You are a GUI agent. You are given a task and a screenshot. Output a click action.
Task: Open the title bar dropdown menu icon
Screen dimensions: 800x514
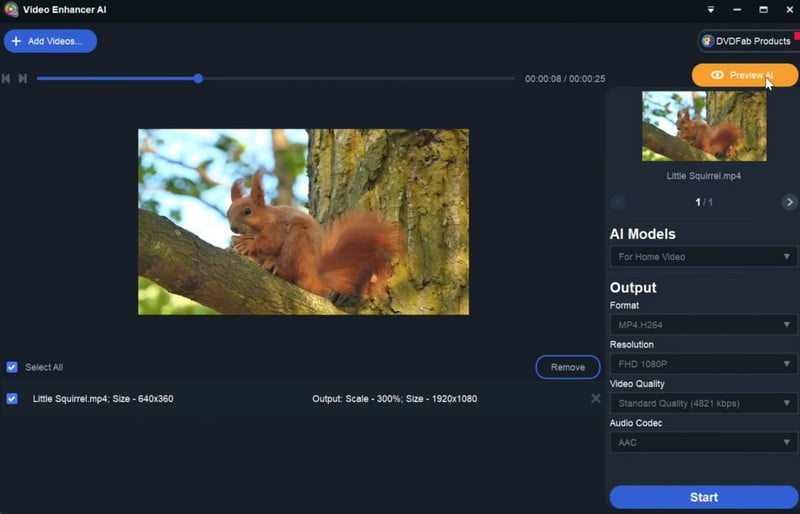710,10
